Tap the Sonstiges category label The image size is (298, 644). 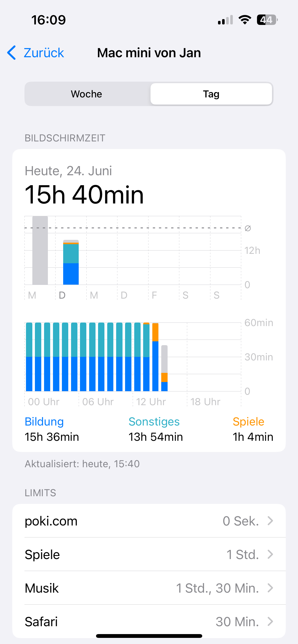(x=154, y=422)
